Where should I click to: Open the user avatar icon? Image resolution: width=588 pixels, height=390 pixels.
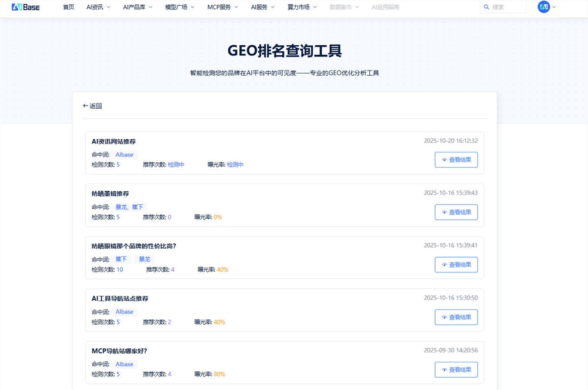click(543, 7)
